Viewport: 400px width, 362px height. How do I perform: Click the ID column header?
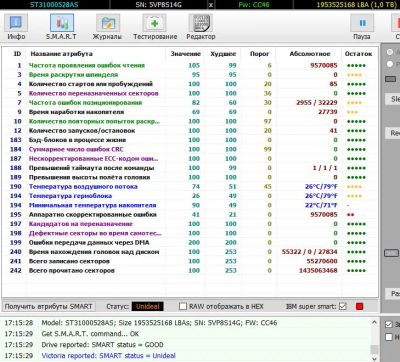tap(17, 54)
